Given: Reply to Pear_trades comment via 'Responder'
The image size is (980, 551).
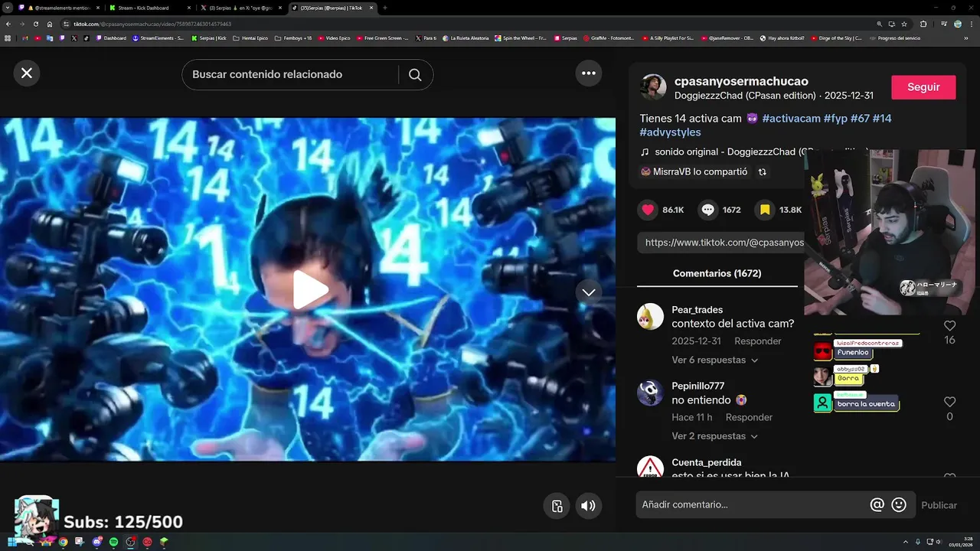Looking at the screenshot, I should tap(758, 341).
